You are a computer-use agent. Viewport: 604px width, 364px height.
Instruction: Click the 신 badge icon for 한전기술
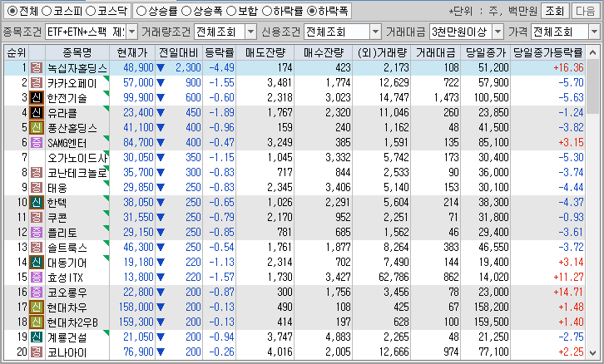click(37, 98)
